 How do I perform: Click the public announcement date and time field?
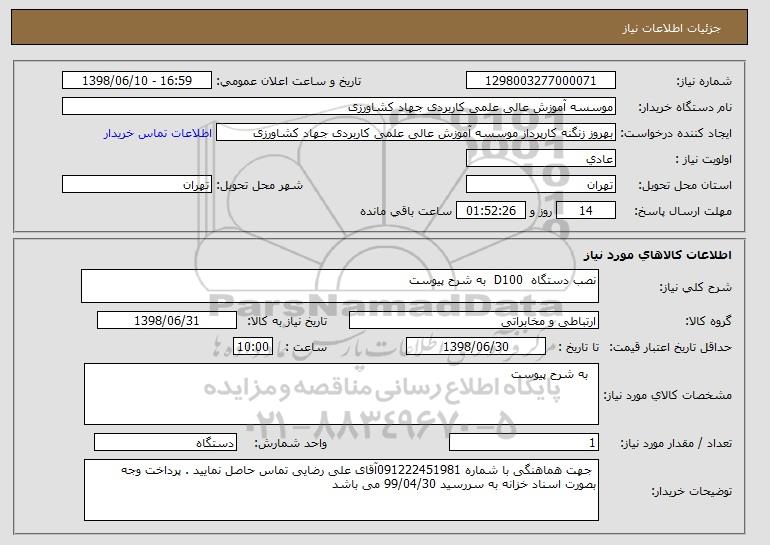click(137, 81)
